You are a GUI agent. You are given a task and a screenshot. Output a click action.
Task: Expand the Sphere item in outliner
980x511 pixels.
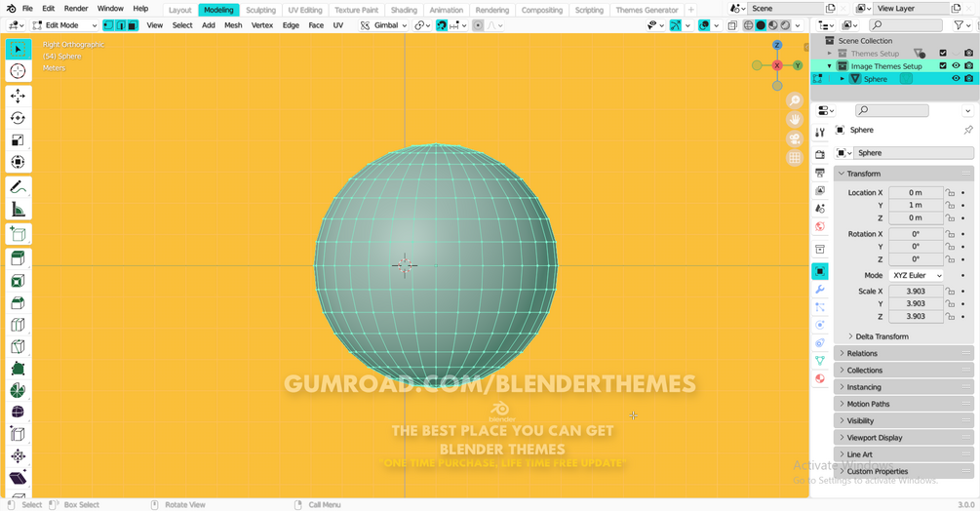tap(842, 79)
